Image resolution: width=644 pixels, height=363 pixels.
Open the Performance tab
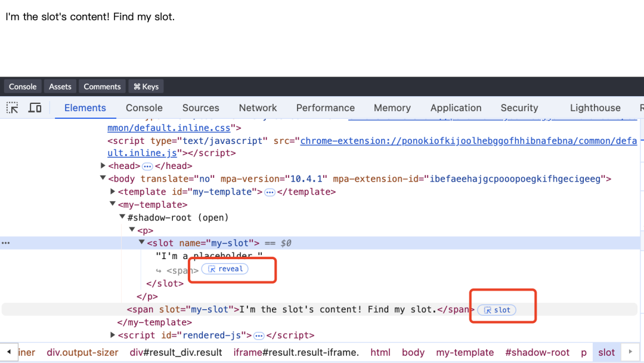(326, 107)
